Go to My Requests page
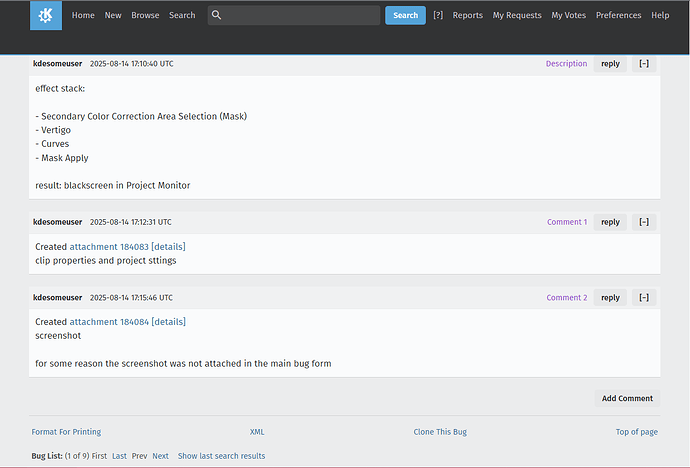Screen dimensions: 690x468 coord(517,16)
